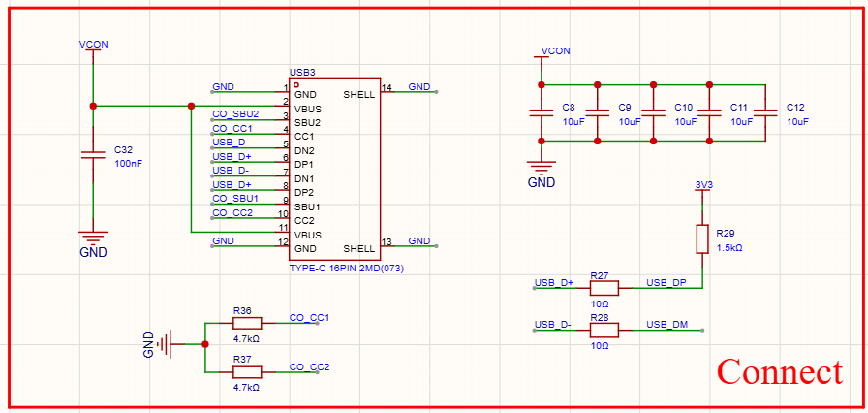Select the R28 10Ω resistor symbol
Viewport: 868px width, 413px height.
point(604,331)
